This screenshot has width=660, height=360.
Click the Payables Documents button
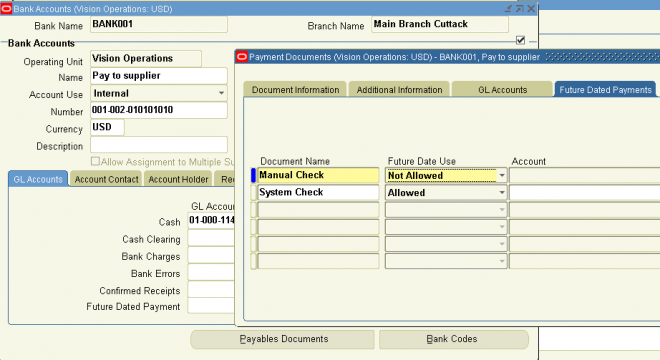(282, 339)
